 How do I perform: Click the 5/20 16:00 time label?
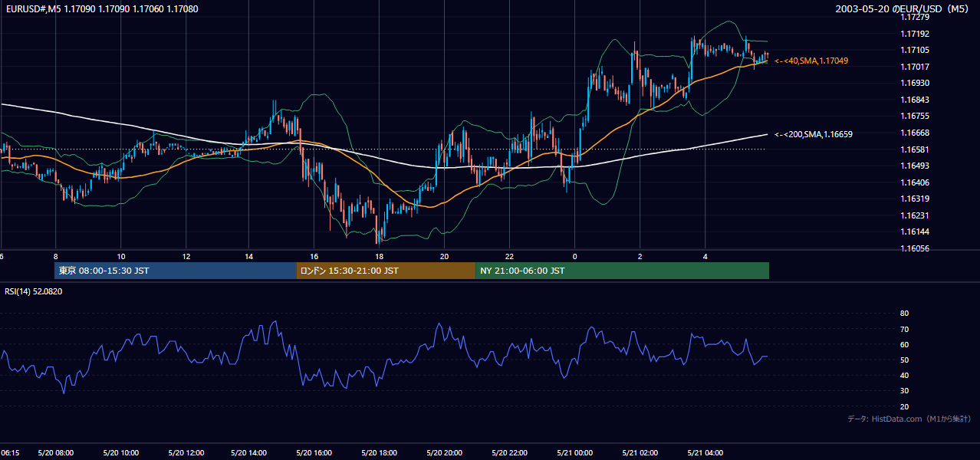(314, 453)
